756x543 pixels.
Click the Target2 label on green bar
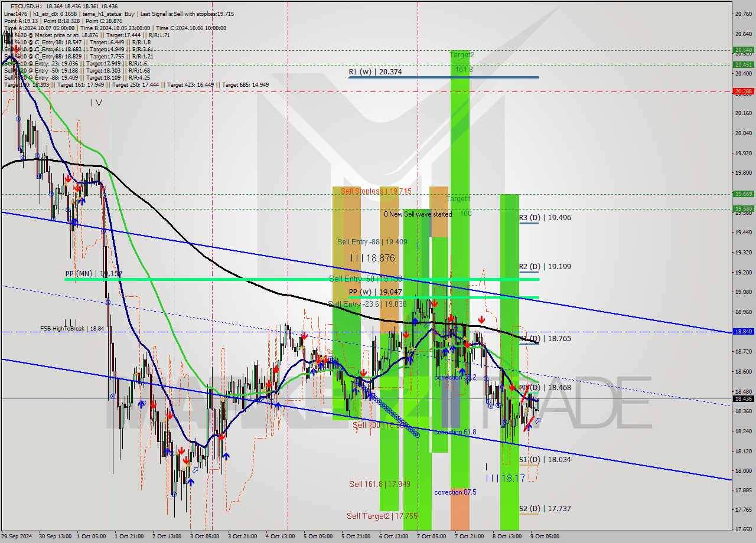pyautogui.click(x=462, y=54)
